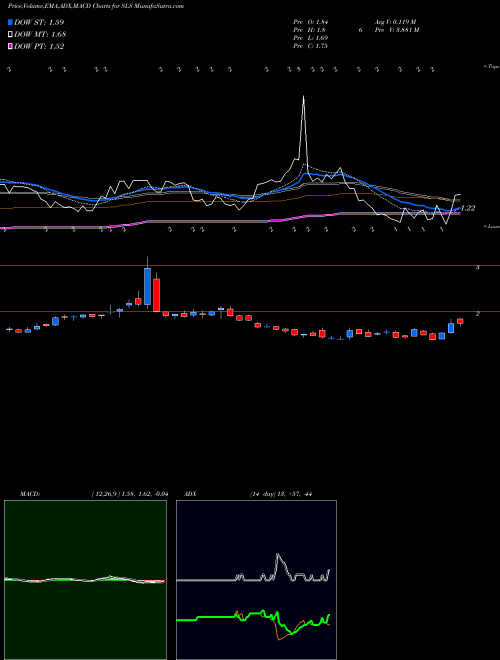Screen dimensions: 500x660
Task: Click the ADX '(14 day) 18, +37, -44' values
Action: point(280,494)
